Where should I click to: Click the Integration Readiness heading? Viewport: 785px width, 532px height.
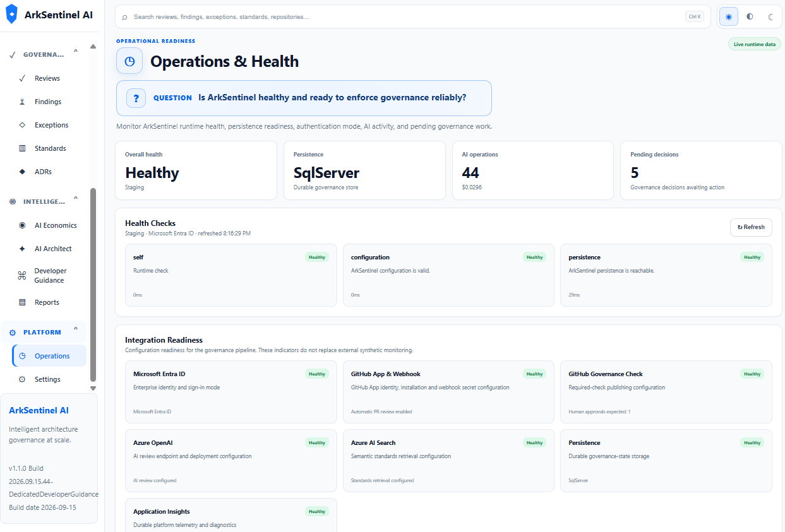coord(164,340)
